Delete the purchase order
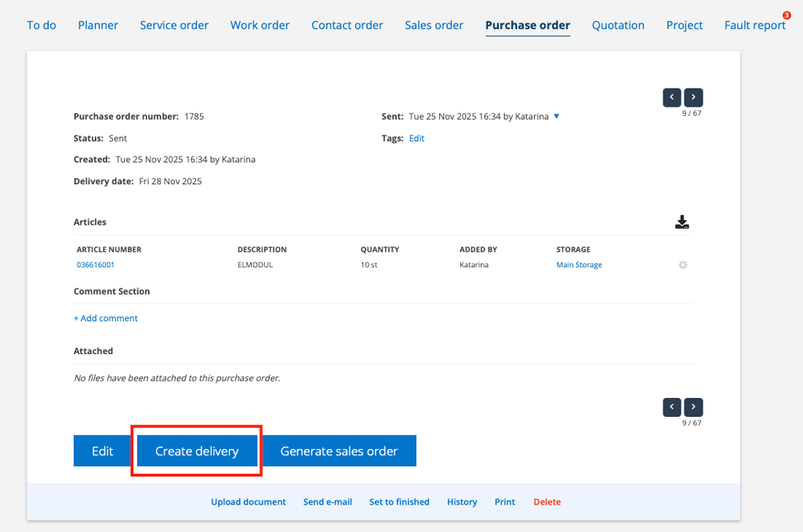The height and width of the screenshot is (532, 803). (x=547, y=501)
